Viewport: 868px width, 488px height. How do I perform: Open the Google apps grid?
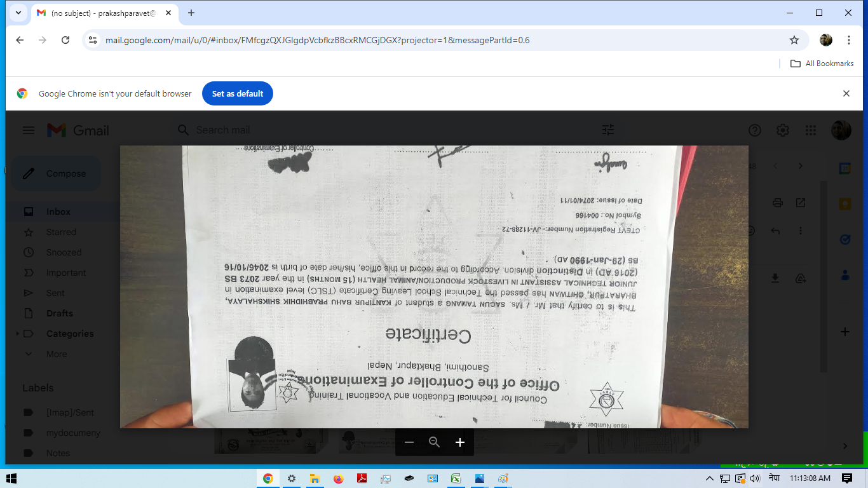point(811,130)
